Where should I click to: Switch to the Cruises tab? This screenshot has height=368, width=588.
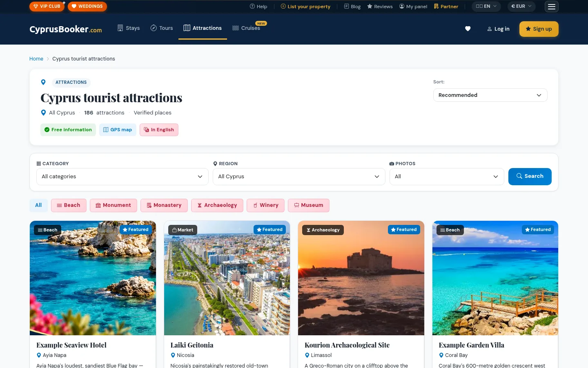click(246, 28)
